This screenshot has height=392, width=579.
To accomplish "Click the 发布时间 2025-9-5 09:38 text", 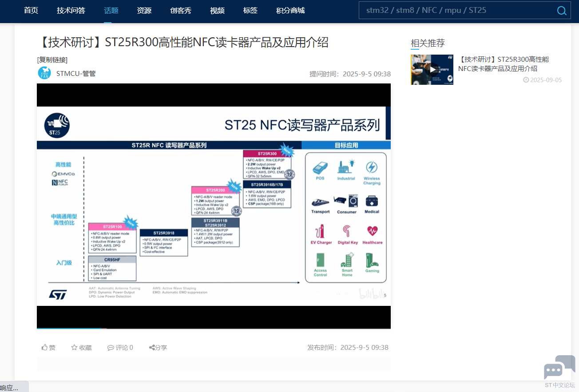I will pos(348,348).
